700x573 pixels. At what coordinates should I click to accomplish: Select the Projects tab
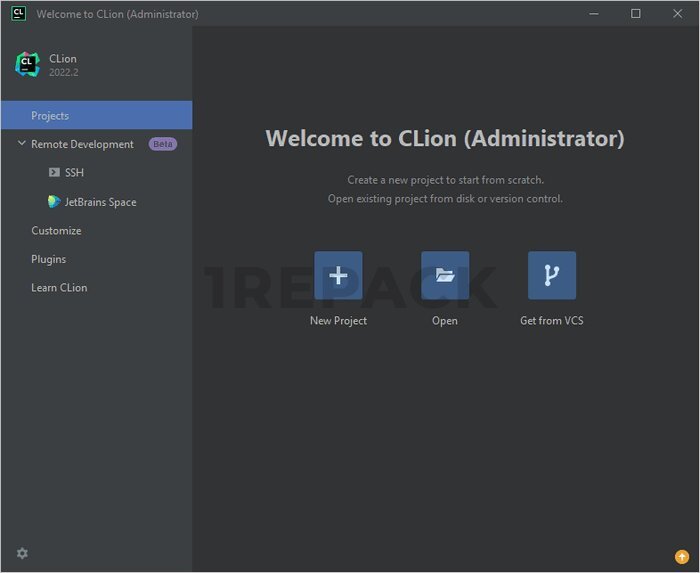[x=50, y=116]
